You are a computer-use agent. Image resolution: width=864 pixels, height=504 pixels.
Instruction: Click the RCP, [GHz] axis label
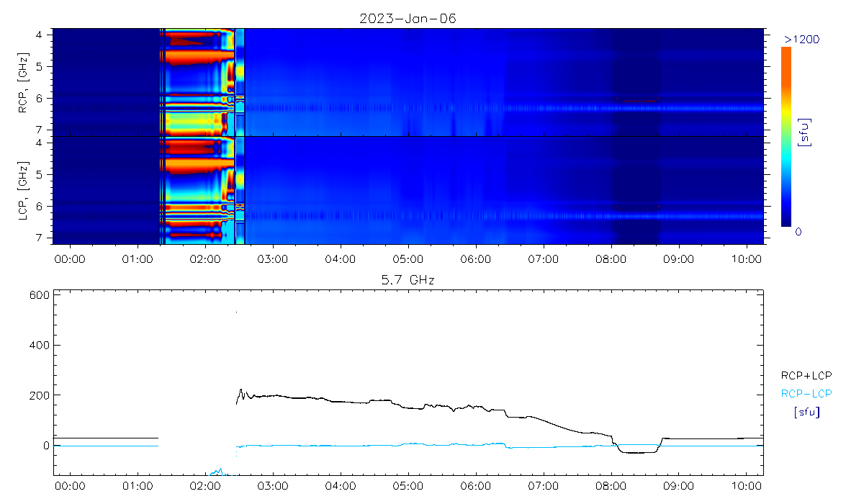[x=24, y=82]
